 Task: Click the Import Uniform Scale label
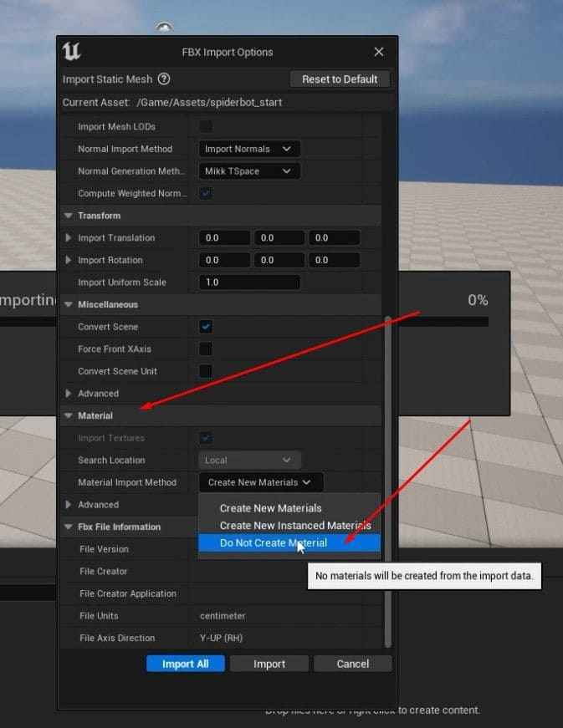coord(121,283)
